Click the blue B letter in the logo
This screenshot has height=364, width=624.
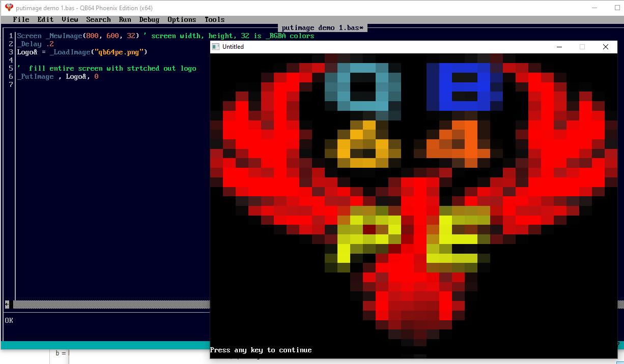[465, 87]
